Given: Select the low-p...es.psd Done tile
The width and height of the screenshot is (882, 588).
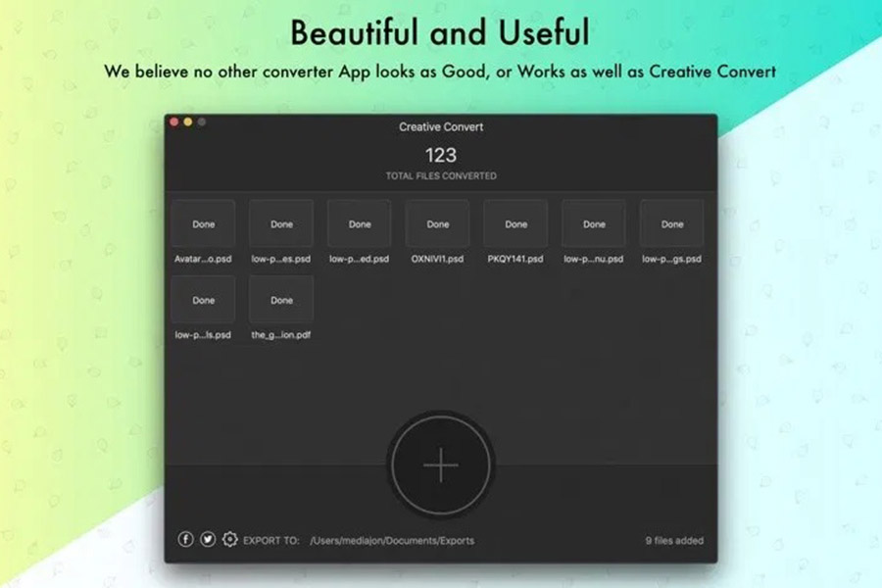Looking at the screenshot, I should (x=281, y=224).
